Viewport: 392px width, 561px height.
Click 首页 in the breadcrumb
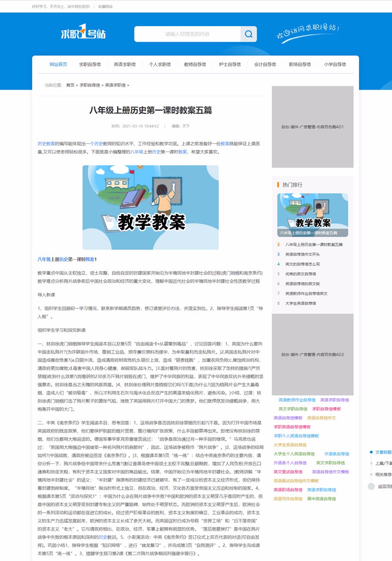pos(70,85)
